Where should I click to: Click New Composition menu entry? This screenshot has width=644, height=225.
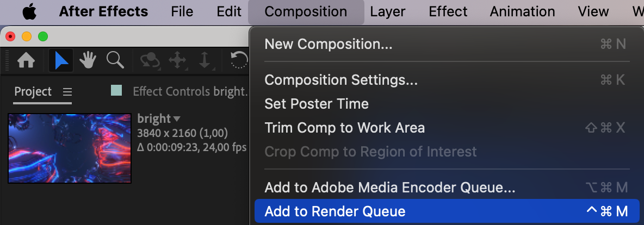point(328,44)
